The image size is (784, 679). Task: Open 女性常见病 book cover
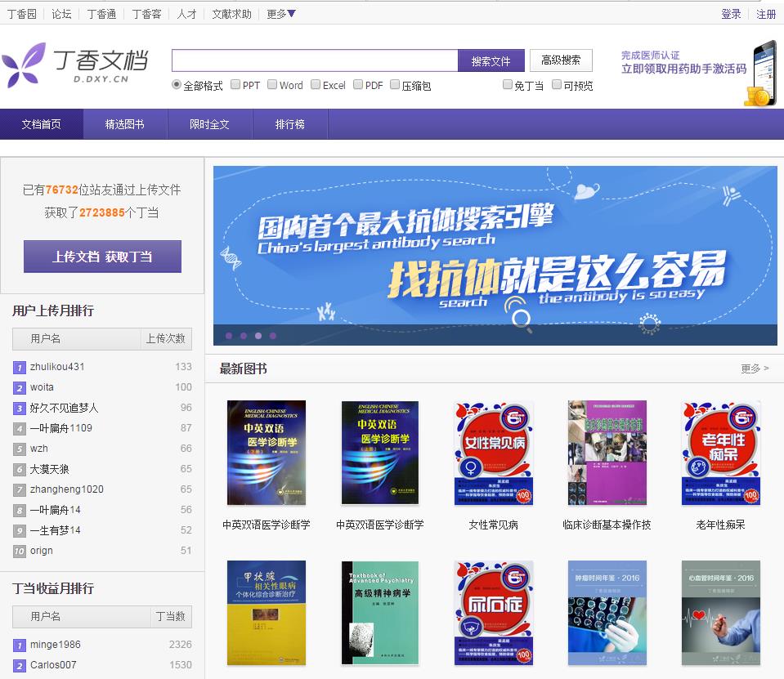click(x=494, y=453)
